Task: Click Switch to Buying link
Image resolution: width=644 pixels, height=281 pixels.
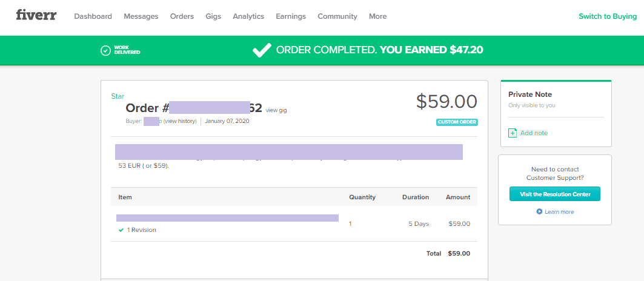Action: (608, 16)
